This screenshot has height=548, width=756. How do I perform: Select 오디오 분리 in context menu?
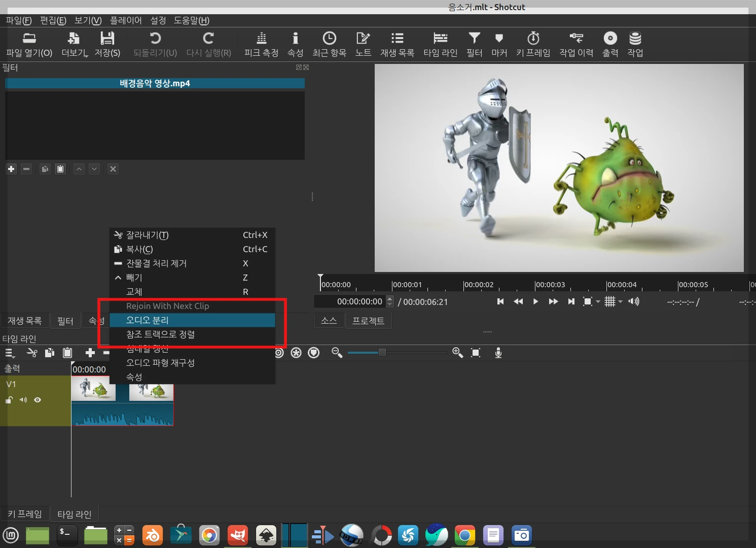tap(193, 320)
